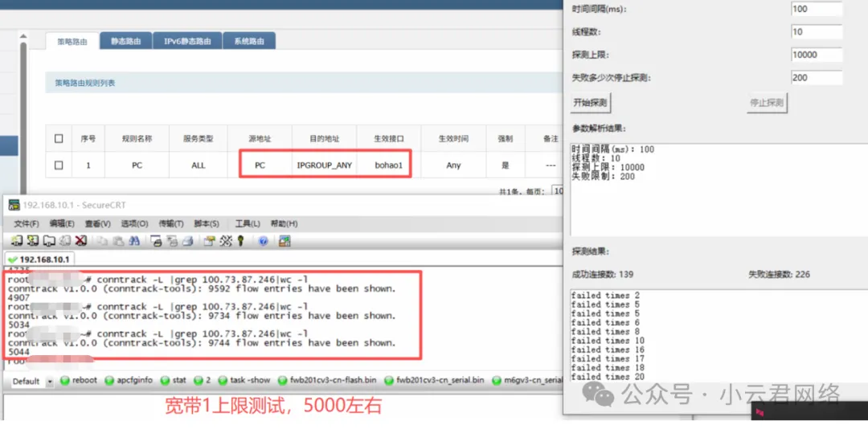Screen dimensions: 868x429
Task: Toggle the select-all checkbox in table header
Action: pos(59,139)
